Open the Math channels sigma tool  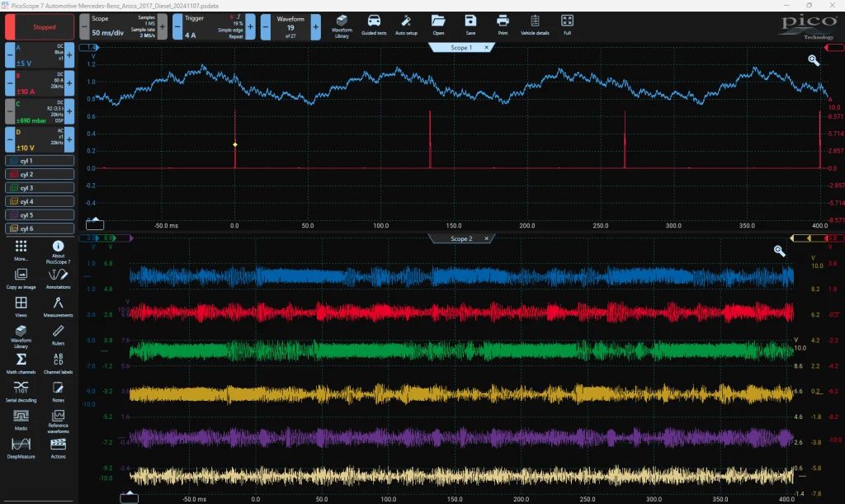tap(21, 362)
